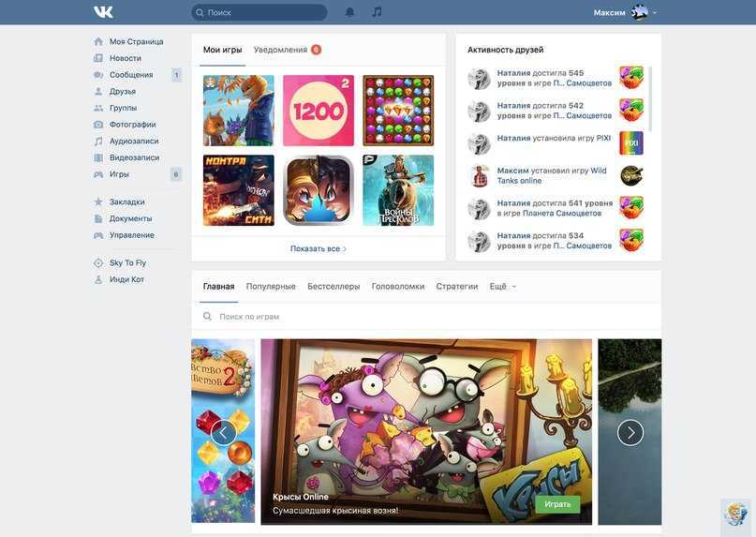Click the Wild Tanks online game icon
The height and width of the screenshot is (537, 756).
tap(631, 176)
